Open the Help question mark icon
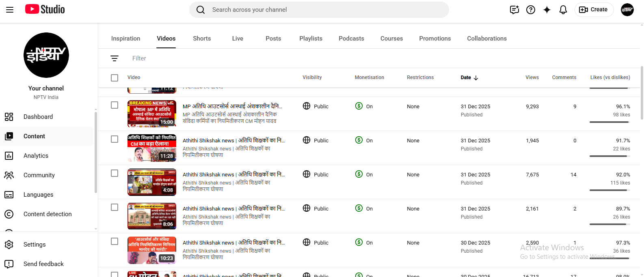 (x=530, y=10)
